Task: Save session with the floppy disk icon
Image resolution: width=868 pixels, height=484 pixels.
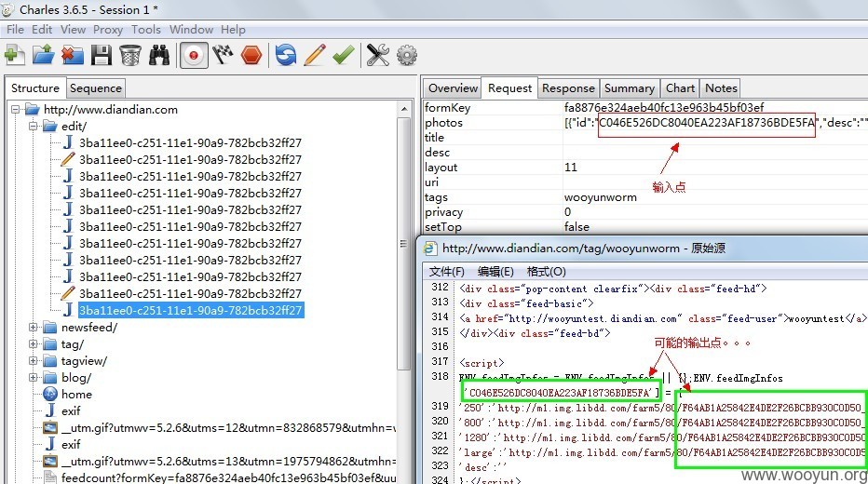Action: pos(102,55)
